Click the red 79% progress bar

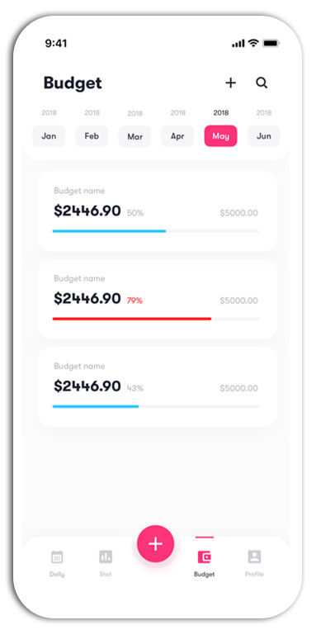pos(132,319)
